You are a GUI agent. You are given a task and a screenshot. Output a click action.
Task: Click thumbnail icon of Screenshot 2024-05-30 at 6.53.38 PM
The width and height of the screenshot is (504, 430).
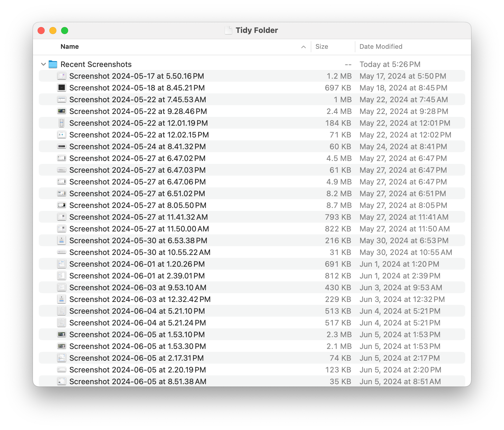click(x=62, y=241)
